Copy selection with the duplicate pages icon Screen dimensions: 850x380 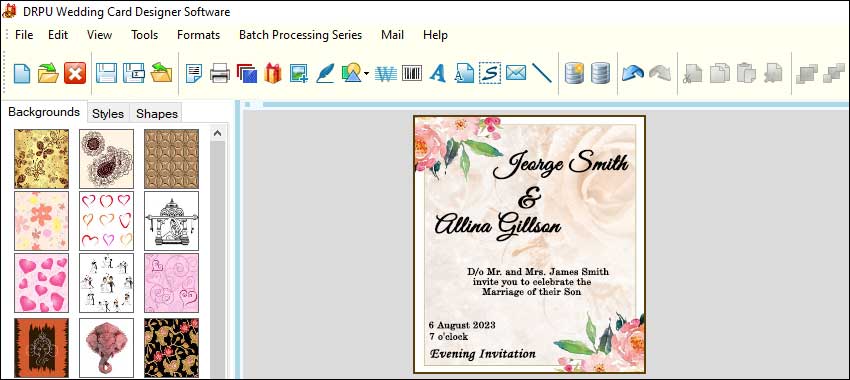coord(720,73)
